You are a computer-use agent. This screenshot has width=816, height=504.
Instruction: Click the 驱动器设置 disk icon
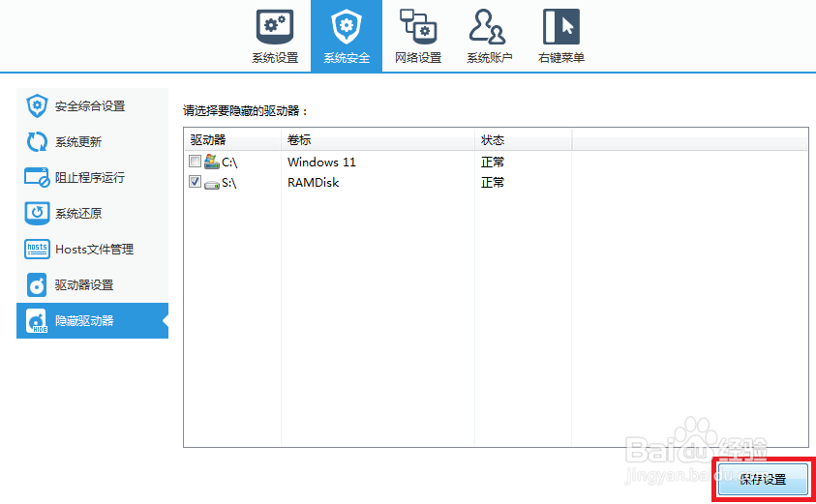point(37,284)
